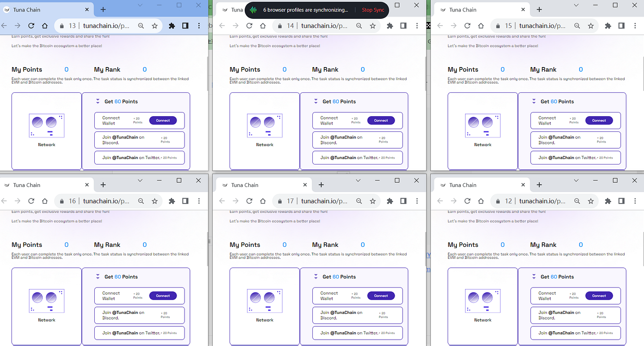The image size is (644, 346).
Task: Collapse Get 60 Points section in window 12
Action: (x=534, y=277)
